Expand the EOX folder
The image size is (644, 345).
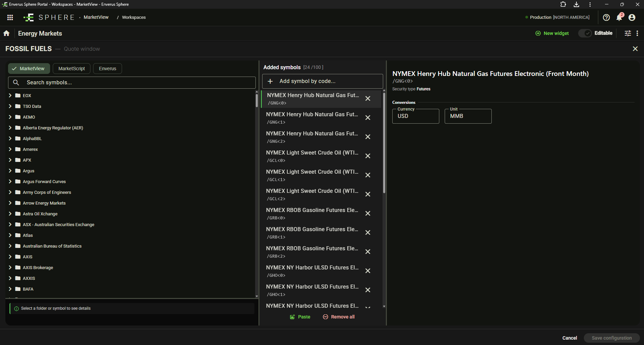(10, 95)
